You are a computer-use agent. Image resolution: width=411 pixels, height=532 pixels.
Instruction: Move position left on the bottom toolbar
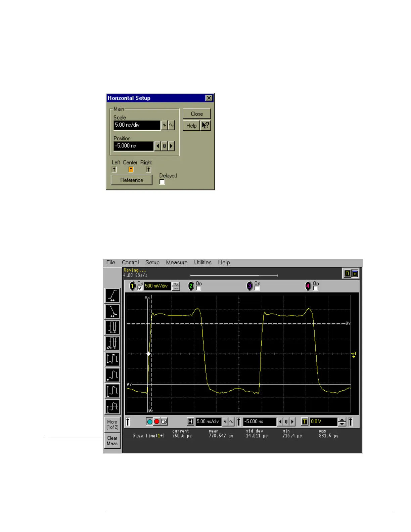point(280,422)
